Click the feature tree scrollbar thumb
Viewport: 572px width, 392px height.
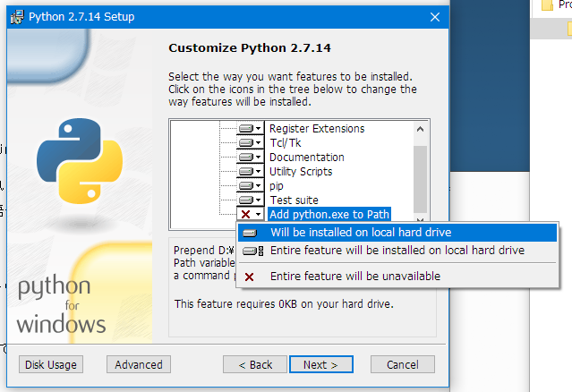point(420,179)
